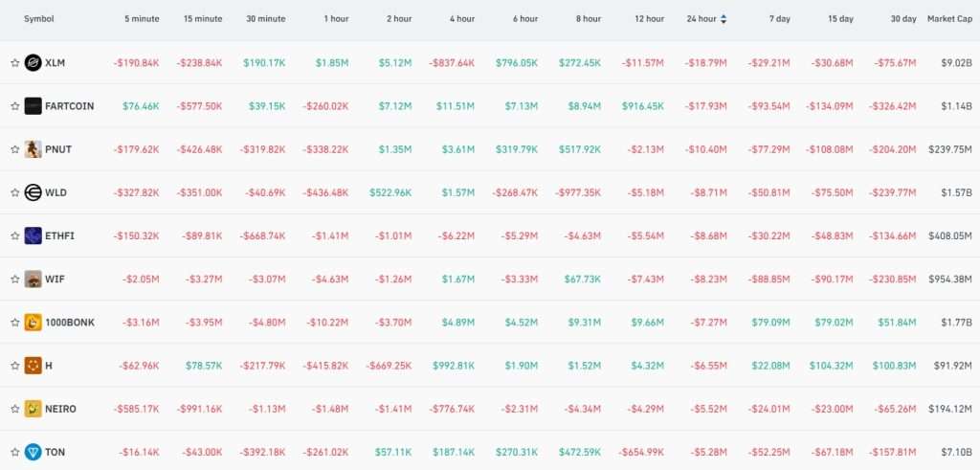Toggle the favorite star for NEIRO
This screenshot has height=470, width=980.
tap(14, 409)
